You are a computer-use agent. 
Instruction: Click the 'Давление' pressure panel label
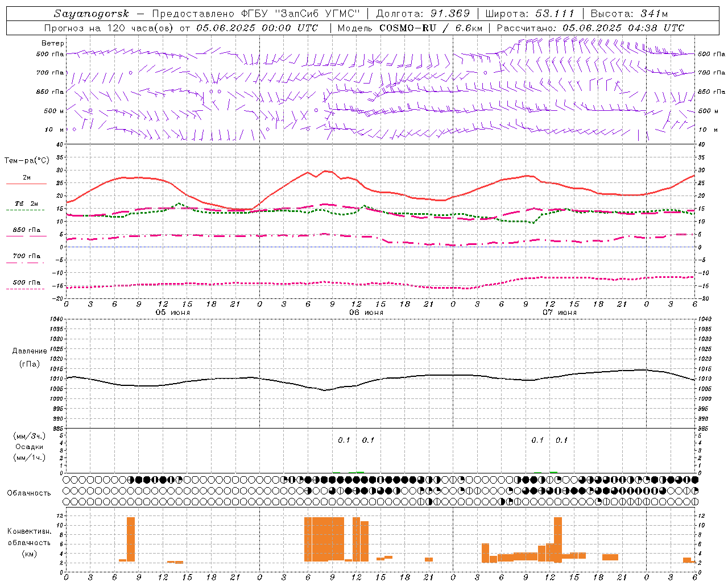pos(30,351)
